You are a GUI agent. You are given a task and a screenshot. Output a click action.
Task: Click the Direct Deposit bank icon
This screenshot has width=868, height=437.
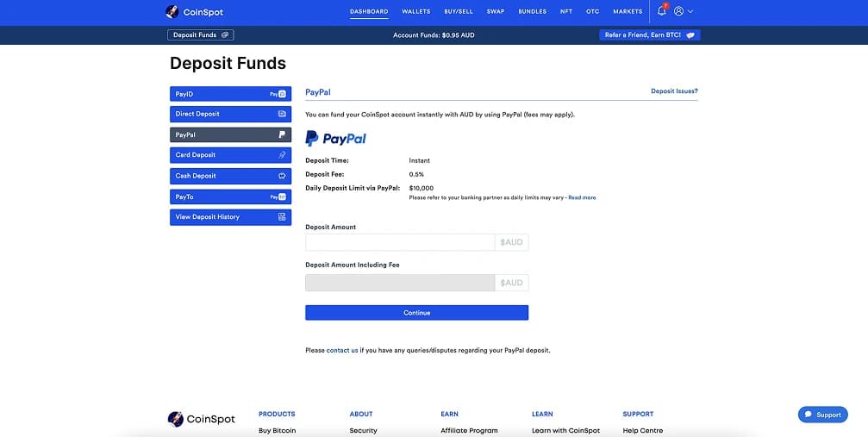[282, 114]
